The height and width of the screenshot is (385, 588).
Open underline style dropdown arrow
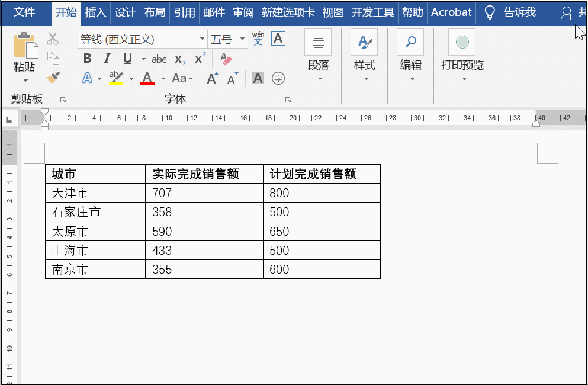143,59
